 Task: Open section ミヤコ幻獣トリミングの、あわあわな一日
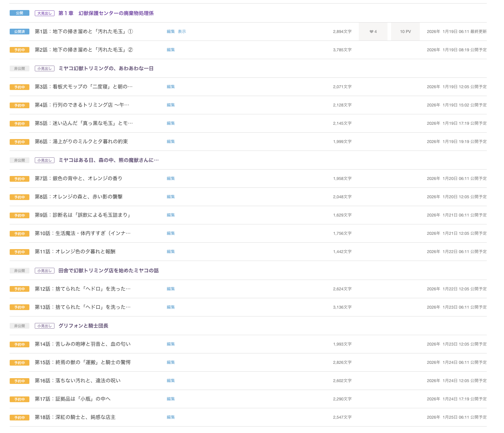(x=106, y=68)
